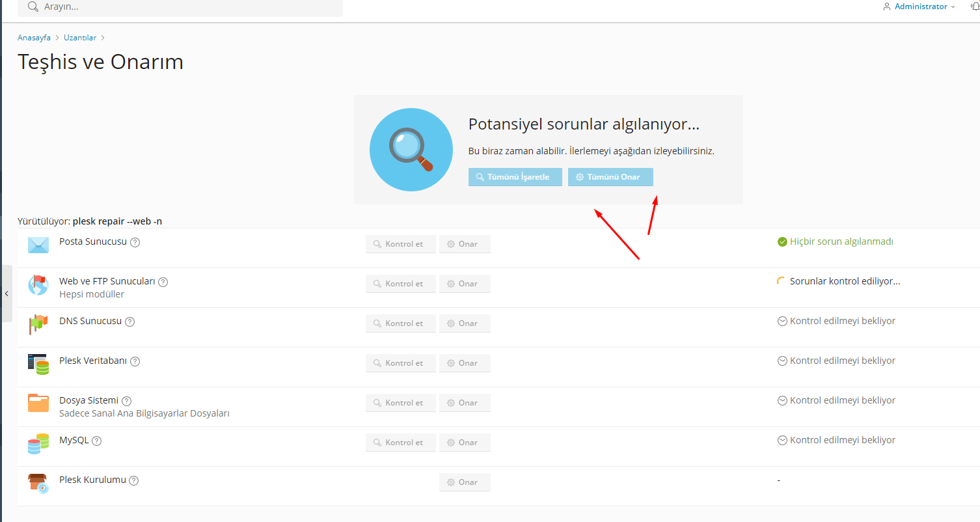Click the Dosya Sistemi row label
Viewport: 980px width, 522px height.
pos(89,400)
